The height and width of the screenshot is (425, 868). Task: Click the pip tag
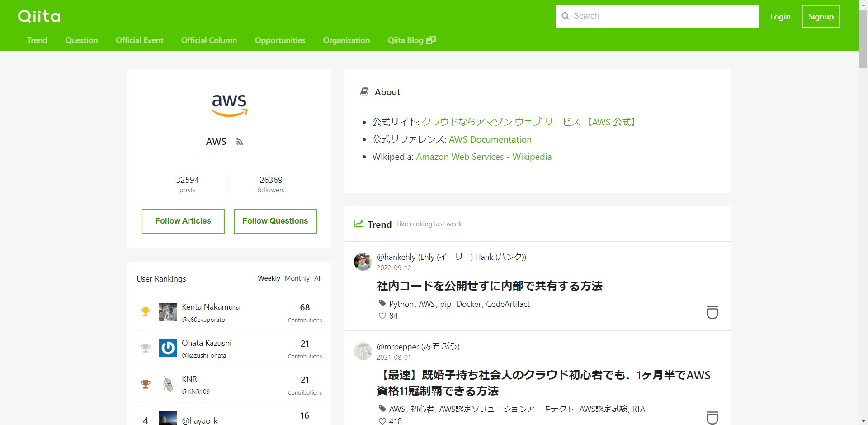446,304
